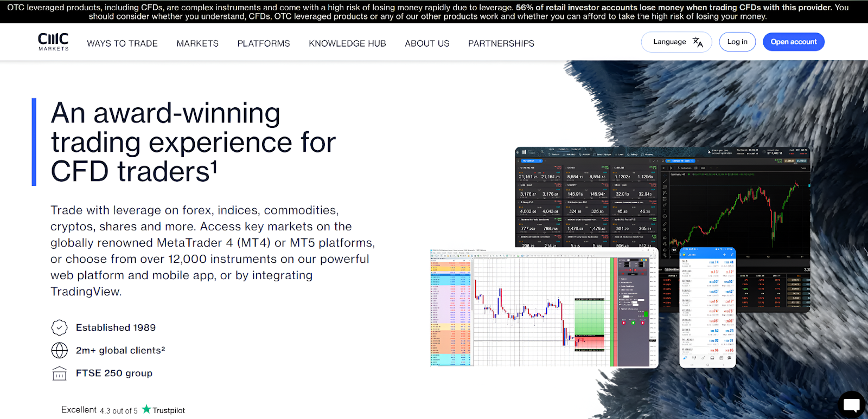Open the Knowledge Hub menu
The height and width of the screenshot is (419, 868).
click(x=347, y=43)
